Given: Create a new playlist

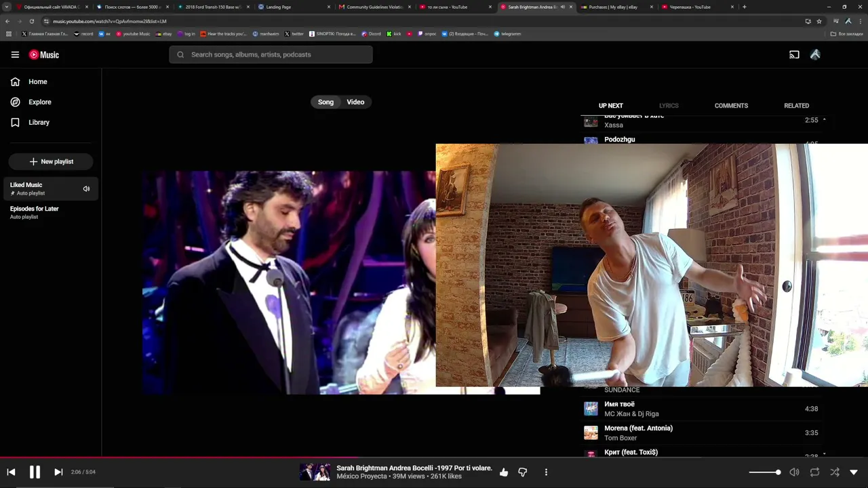Looking at the screenshot, I should pos(51,162).
